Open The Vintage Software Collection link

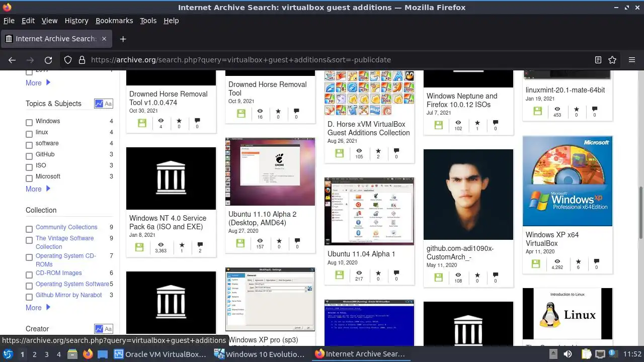click(x=64, y=242)
